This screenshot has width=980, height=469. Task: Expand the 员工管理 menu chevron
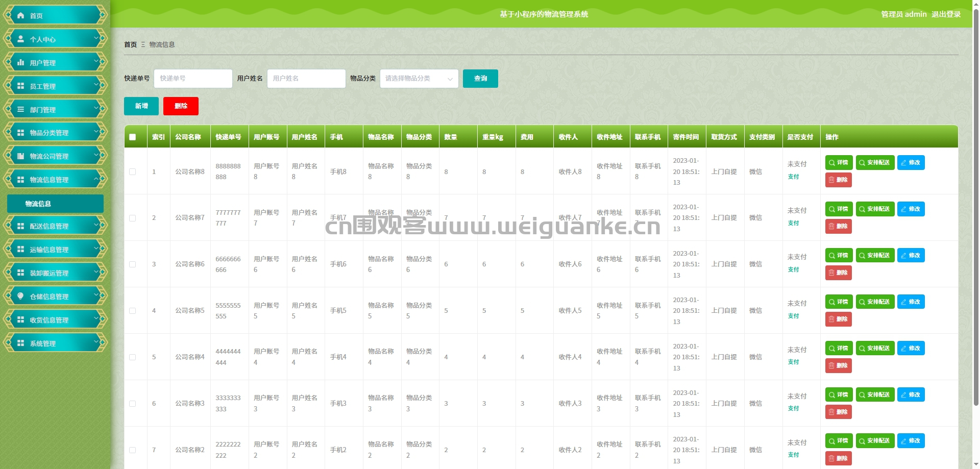coord(96,86)
